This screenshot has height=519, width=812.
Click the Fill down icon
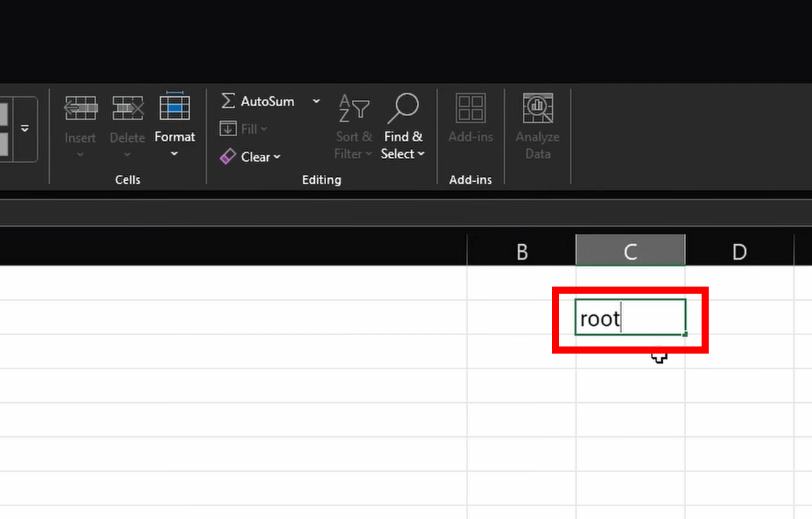click(228, 128)
